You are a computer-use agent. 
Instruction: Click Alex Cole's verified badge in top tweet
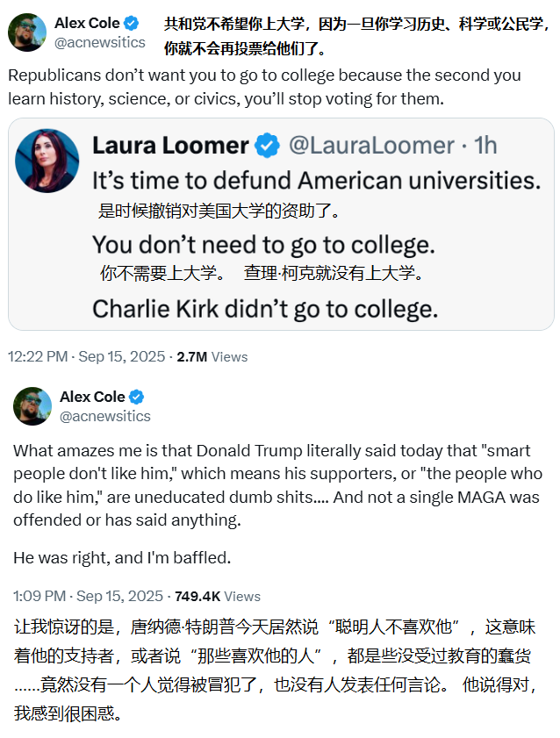coord(132,23)
